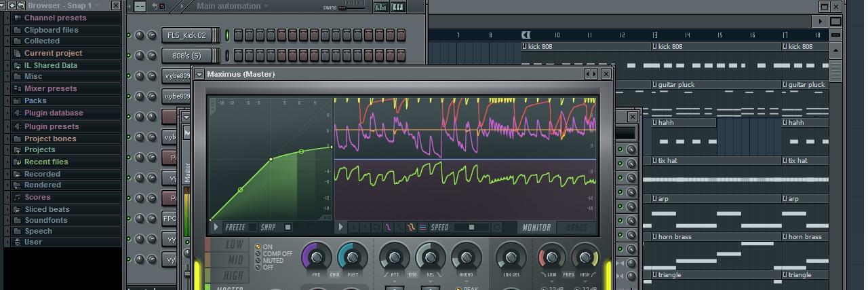
Task: Click the Sliced beats folder icon
Action: click(17, 209)
